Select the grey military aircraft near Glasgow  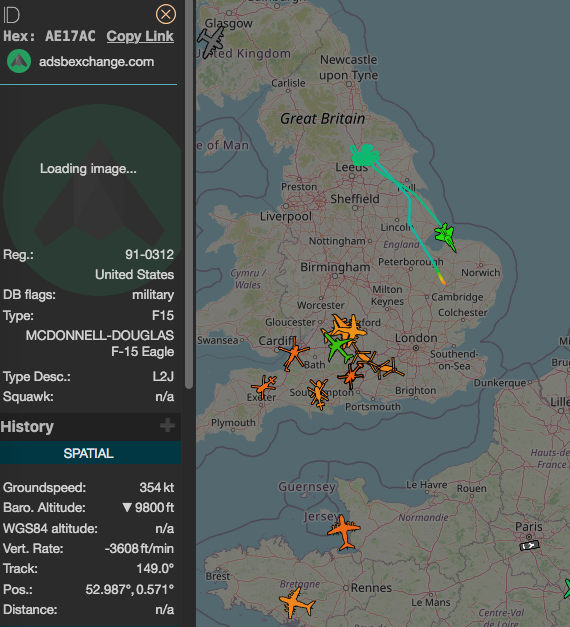coord(211,42)
